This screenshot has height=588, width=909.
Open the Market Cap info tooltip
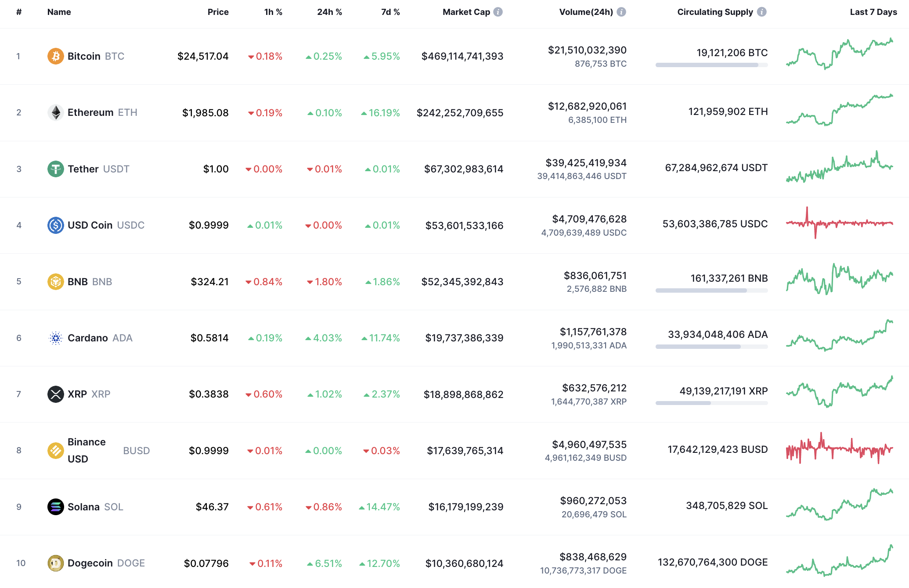pyautogui.click(x=498, y=12)
